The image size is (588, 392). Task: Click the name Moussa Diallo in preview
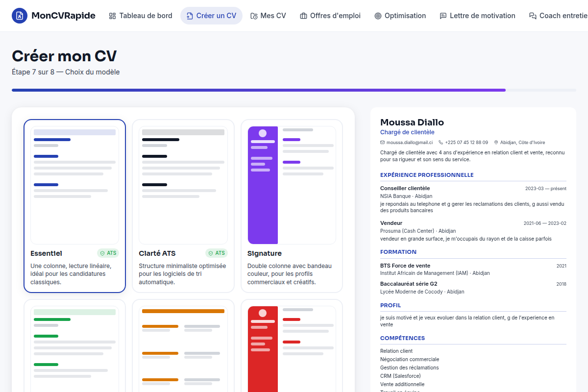pyautogui.click(x=412, y=122)
